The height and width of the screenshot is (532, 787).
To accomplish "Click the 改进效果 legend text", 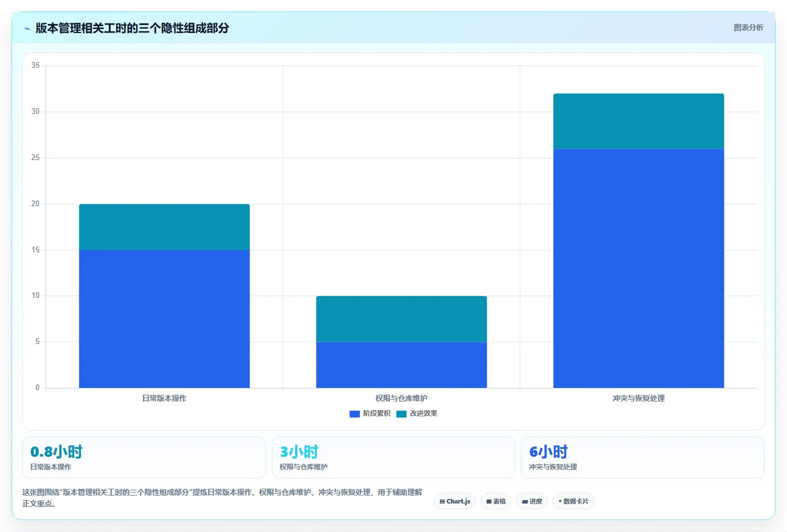I will pyautogui.click(x=423, y=414).
